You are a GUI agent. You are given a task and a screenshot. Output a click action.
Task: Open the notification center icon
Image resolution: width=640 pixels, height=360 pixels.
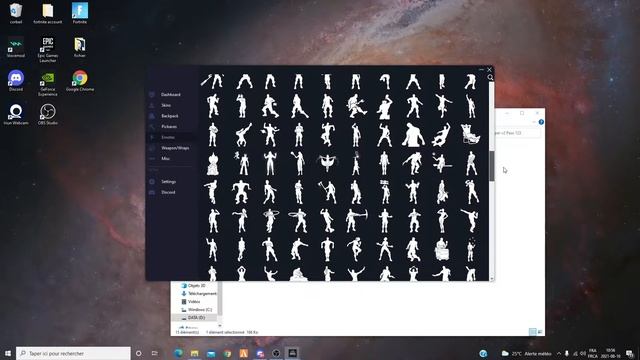click(630, 353)
